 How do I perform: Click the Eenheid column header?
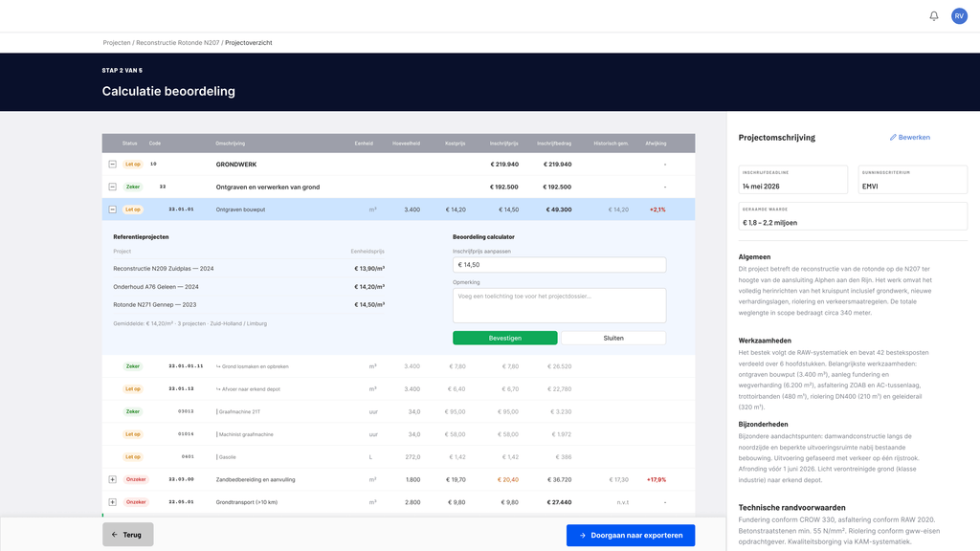click(364, 143)
